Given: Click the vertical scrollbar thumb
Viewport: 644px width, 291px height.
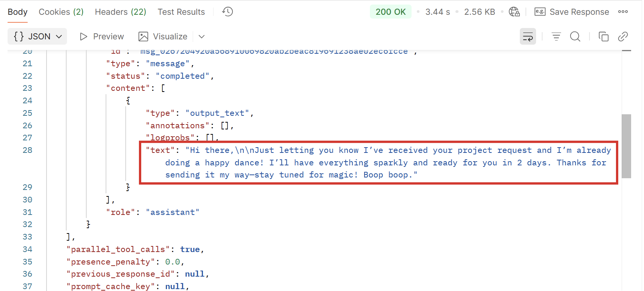Looking at the screenshot, I should pos(626,146).
